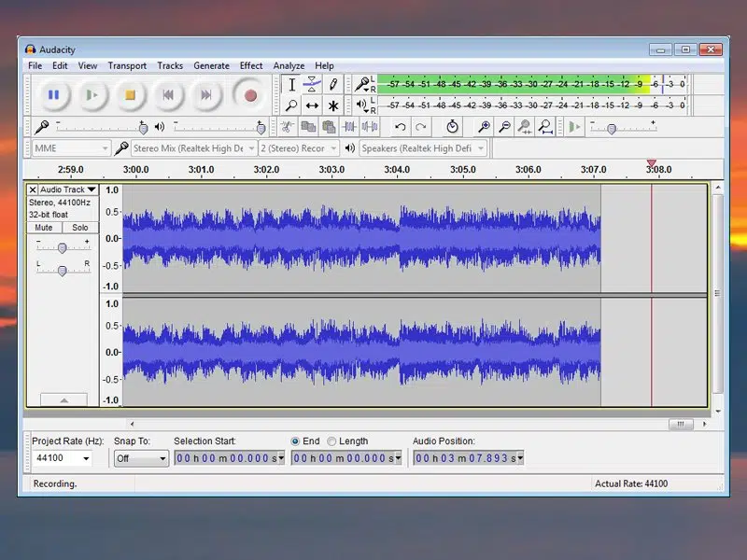Select the End radio button

point(296,441)
